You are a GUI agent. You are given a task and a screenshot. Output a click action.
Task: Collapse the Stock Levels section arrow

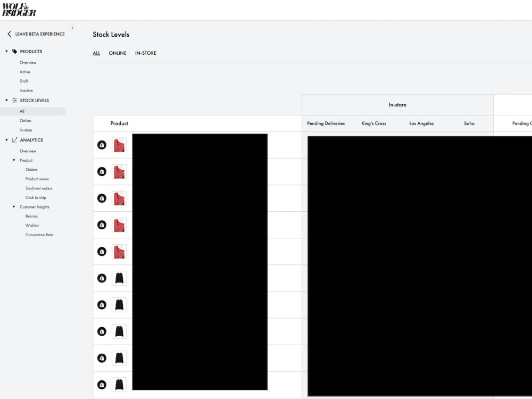point(6,100)
